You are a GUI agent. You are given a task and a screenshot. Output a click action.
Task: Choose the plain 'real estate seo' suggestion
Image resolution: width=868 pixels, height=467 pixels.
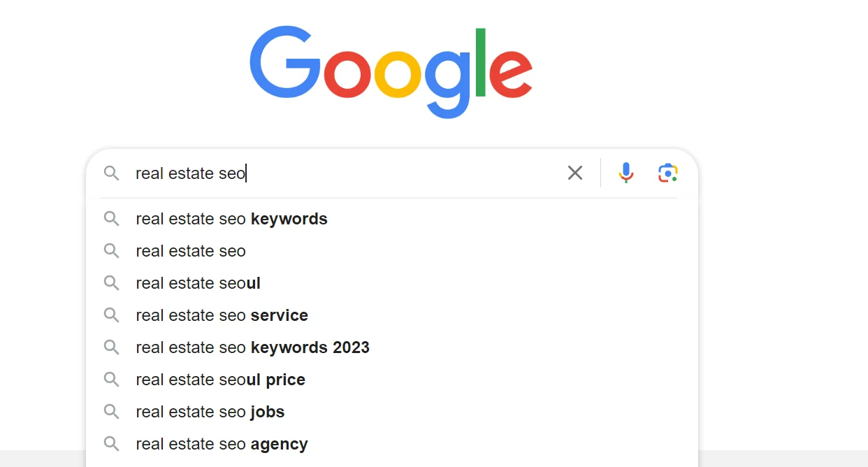pos(191,251)
